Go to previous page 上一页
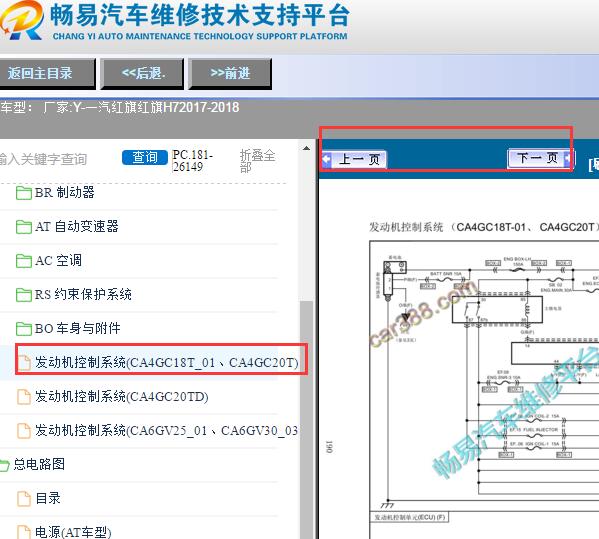The height and width of the screenshot is (539, 599). point(355,159)
